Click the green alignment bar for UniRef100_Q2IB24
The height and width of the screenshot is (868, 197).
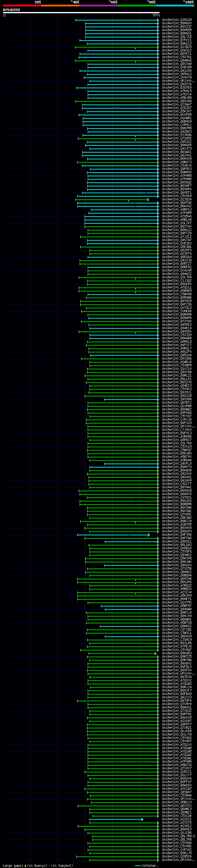tap(111, 200)
